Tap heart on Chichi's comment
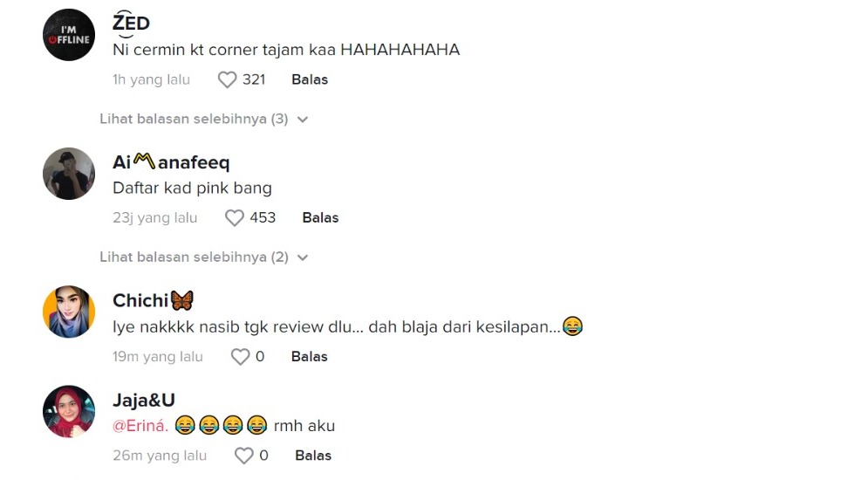 [x=240, y=357]
